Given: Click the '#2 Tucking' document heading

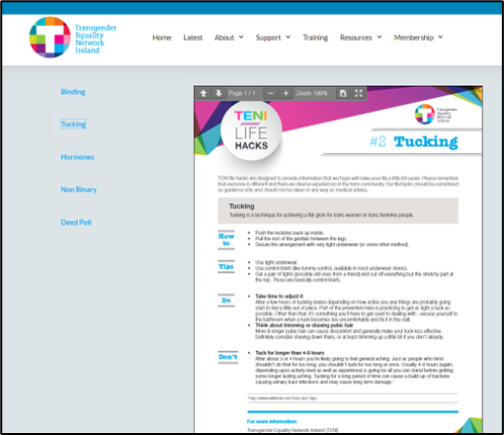Looking at the screenshot, I should click(x=414, y=141).
